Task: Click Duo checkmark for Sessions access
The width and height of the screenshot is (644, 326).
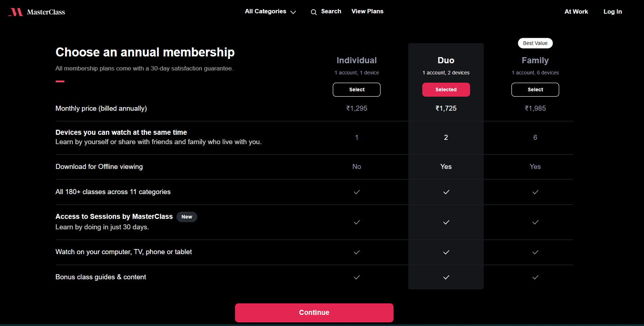Action: [x=446, y=222]
